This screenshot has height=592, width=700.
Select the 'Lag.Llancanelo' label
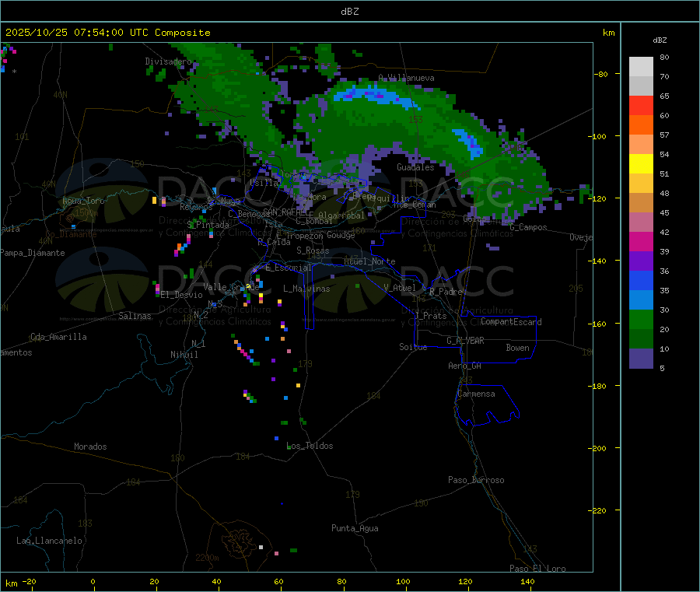point(50,541)
